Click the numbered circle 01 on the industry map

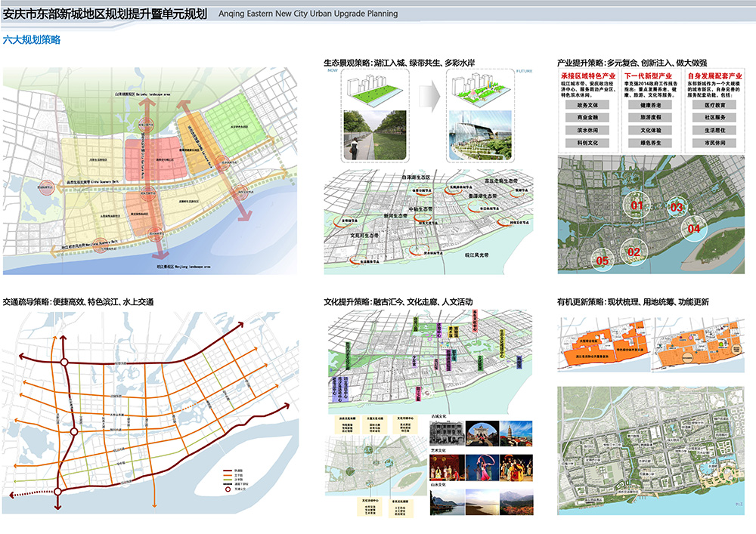(x=637, y=206)
